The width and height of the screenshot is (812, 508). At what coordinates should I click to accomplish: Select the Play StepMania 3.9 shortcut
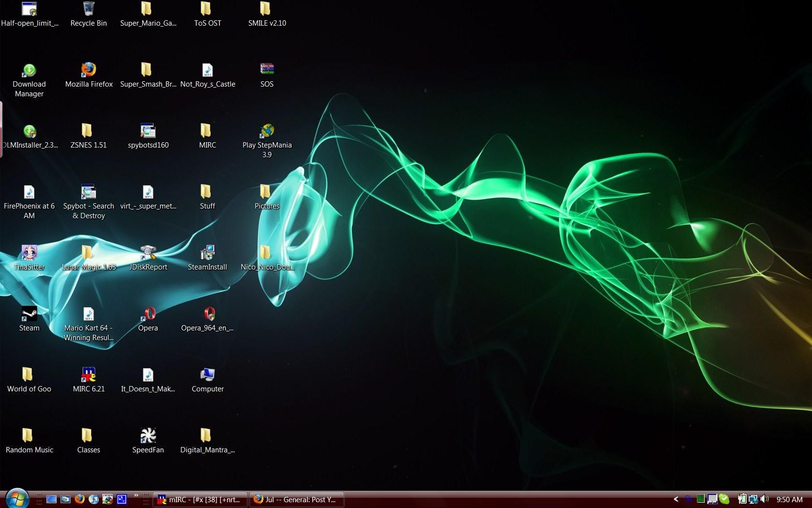(x=267, y=131)
